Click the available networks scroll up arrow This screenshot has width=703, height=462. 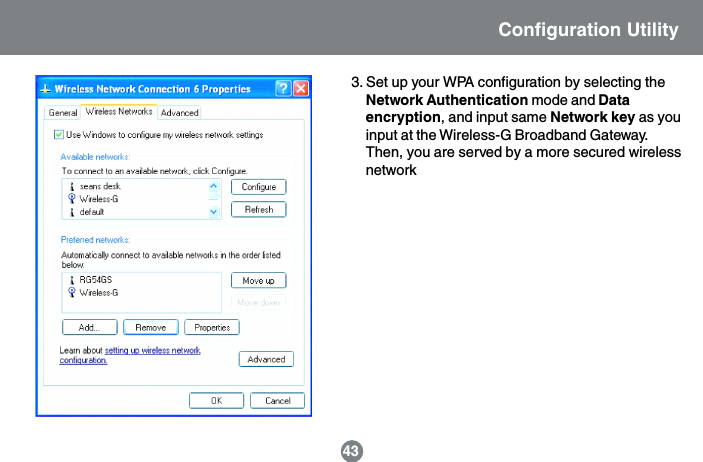coord(214,186)
